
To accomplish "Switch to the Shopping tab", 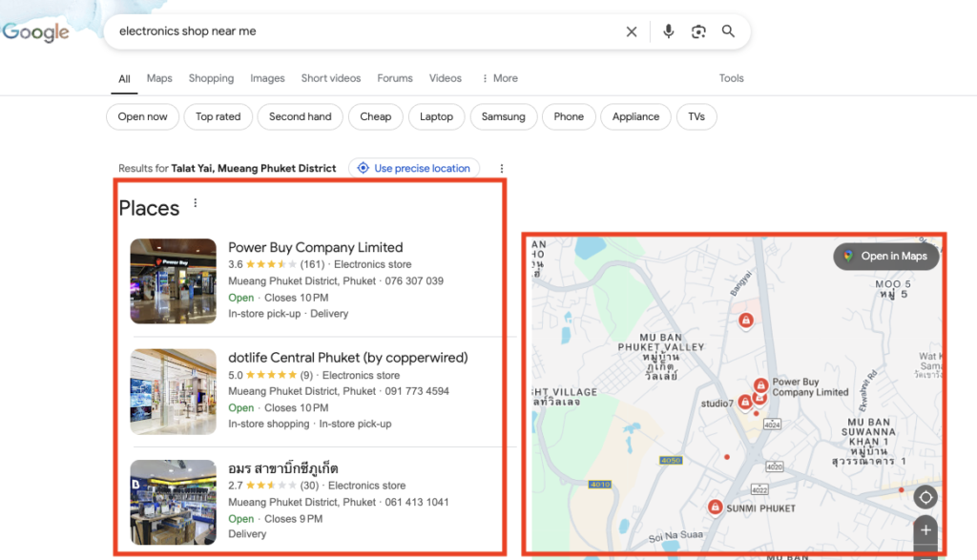I will (x=211, y=78).
